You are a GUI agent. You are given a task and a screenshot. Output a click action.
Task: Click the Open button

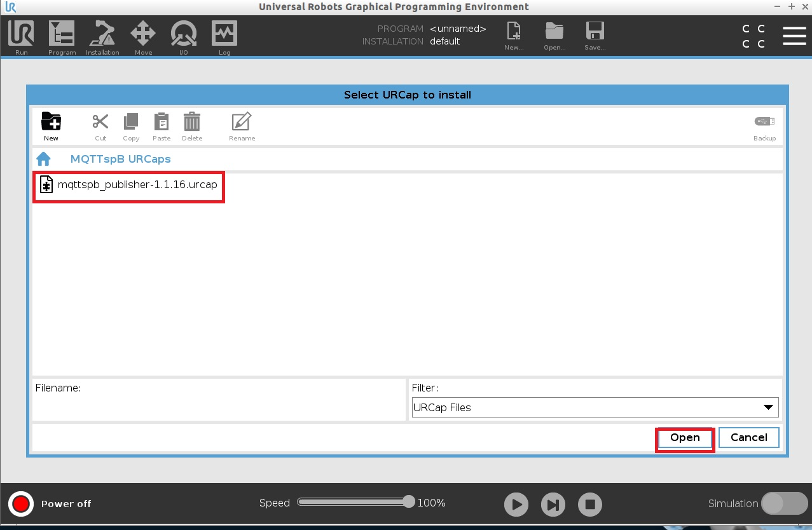click(685, 438)
